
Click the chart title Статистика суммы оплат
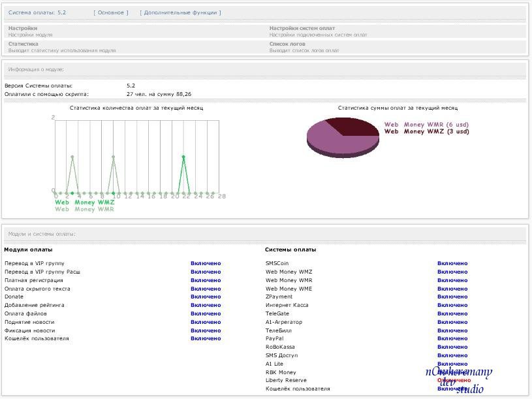point(398,108)
